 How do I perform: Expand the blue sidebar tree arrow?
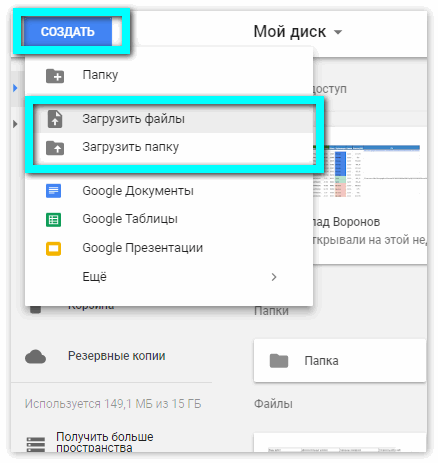tap(15, 88)
